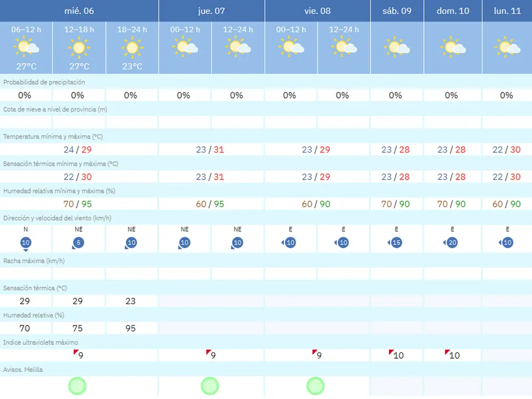Click the 0% precipitation for sábado 09
This screenshot has width=532, height=399.
(x=395, y=95)
